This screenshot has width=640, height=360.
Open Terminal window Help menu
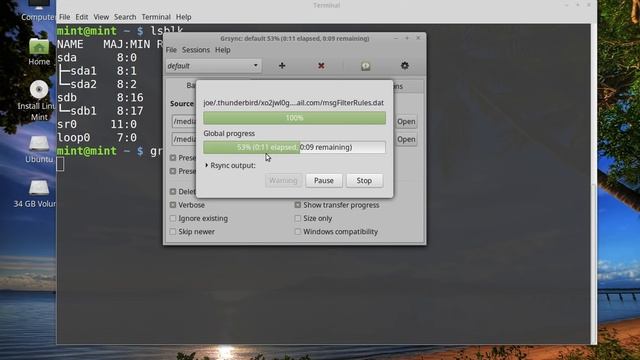click(183, 17)
